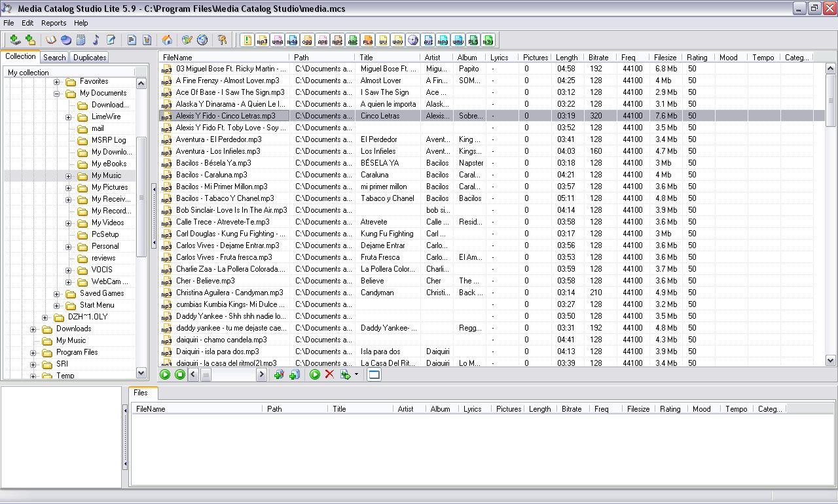Toggle the mpg file type filter icon
The width and height of the screenshot is (838, 504).
point(443,41)
